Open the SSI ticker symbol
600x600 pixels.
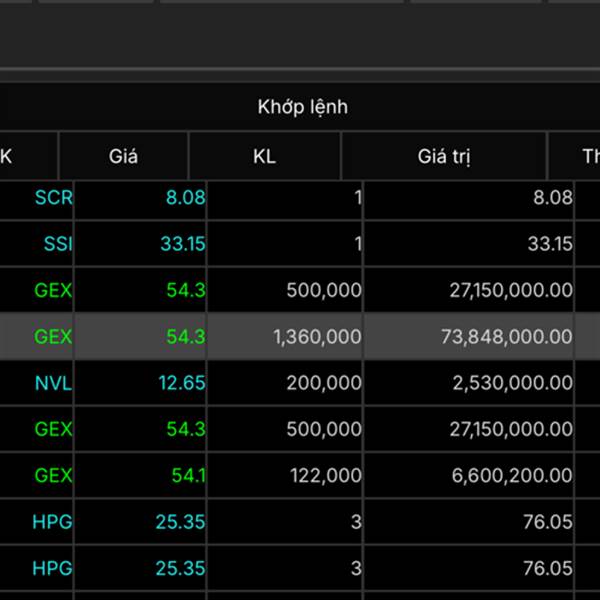click(x=58, y=243)
